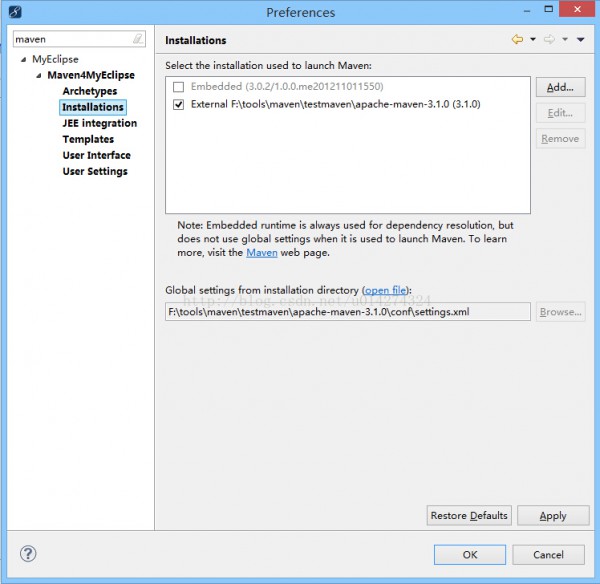Viewport: 600px width, 584px height.
Task: Open the help question mark icon
Action: point(28,553)
